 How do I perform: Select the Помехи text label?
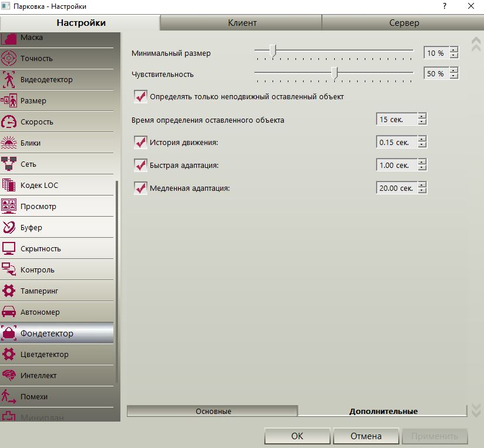coord(34,396)
